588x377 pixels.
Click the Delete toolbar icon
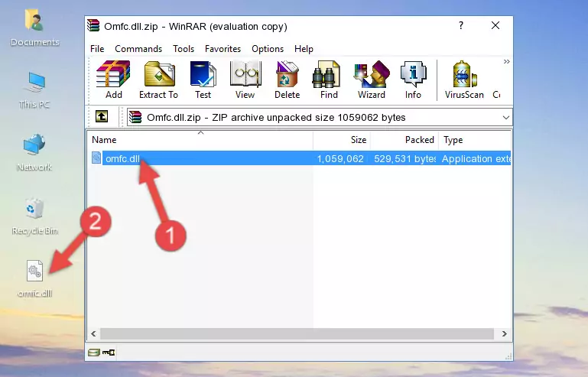(287, 80)
